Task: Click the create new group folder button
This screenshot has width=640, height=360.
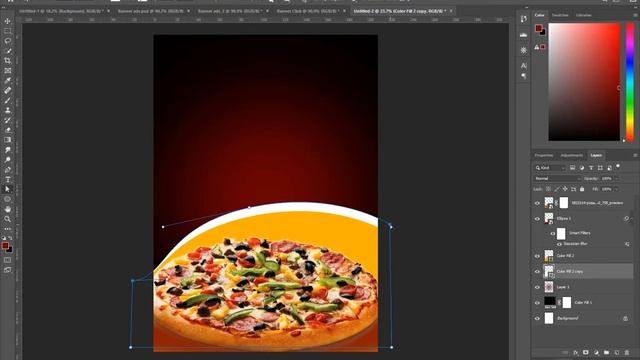Action: point(607,352)
